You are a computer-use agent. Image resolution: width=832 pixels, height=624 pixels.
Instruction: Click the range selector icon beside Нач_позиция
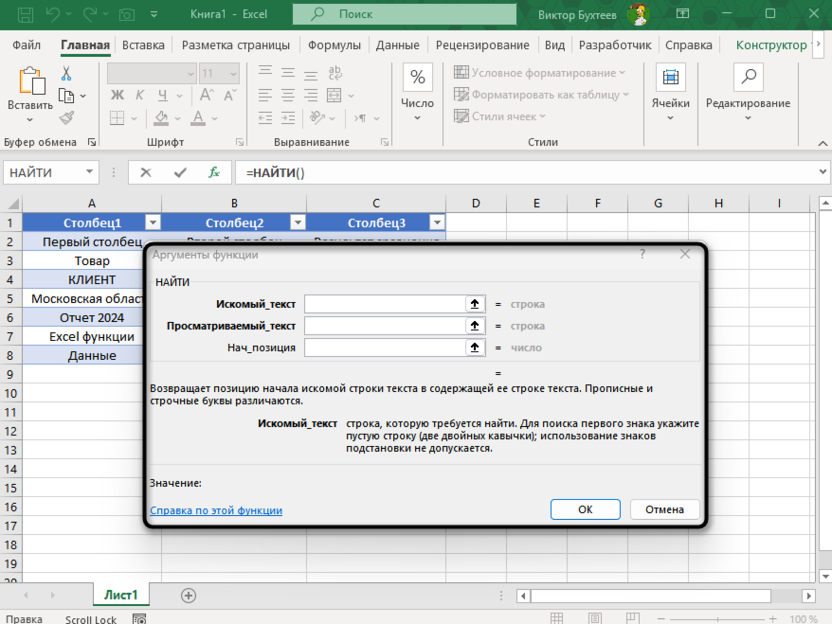click(474, 348)
